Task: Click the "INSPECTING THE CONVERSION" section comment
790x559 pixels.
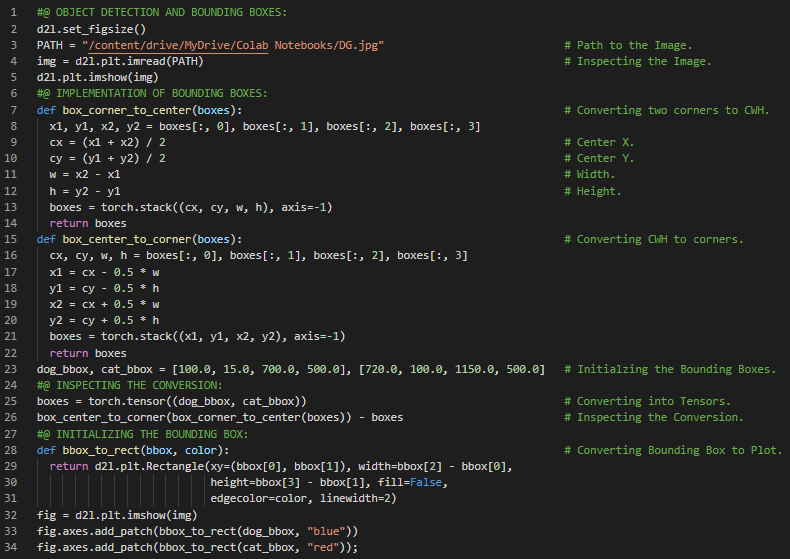Action: pos(128,385)
